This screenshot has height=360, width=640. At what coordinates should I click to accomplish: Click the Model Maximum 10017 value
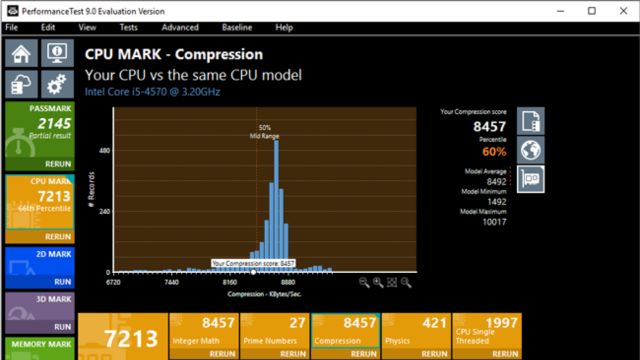click(x=494, y=222)
